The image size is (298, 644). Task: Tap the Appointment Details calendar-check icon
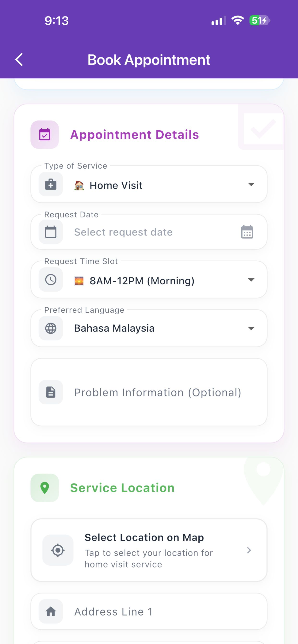point(45,134)
